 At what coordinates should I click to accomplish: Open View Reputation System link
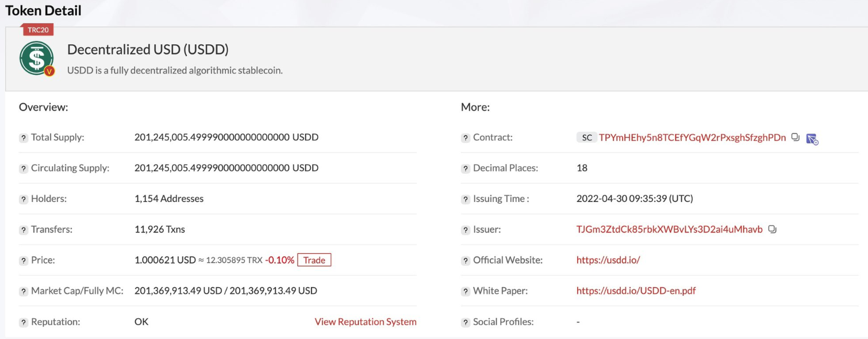click(x=366, y=322)
